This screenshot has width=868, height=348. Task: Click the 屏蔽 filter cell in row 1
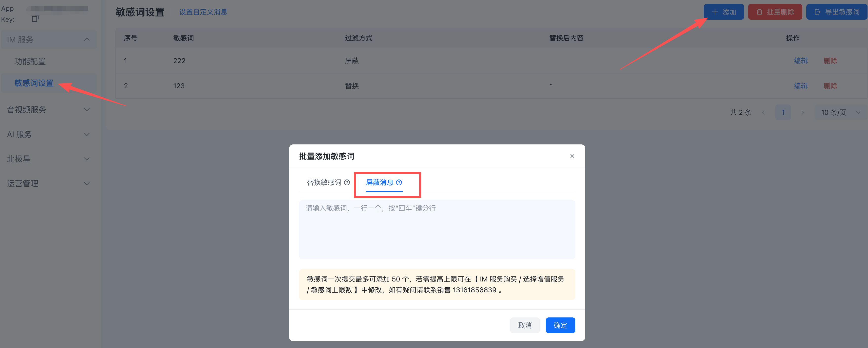click(352, 61)
